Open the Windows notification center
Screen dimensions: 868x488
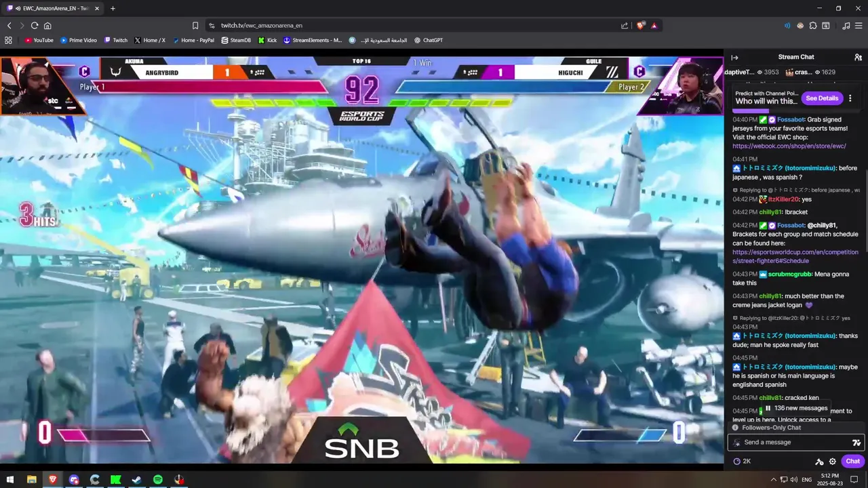[x=855, y=480]
